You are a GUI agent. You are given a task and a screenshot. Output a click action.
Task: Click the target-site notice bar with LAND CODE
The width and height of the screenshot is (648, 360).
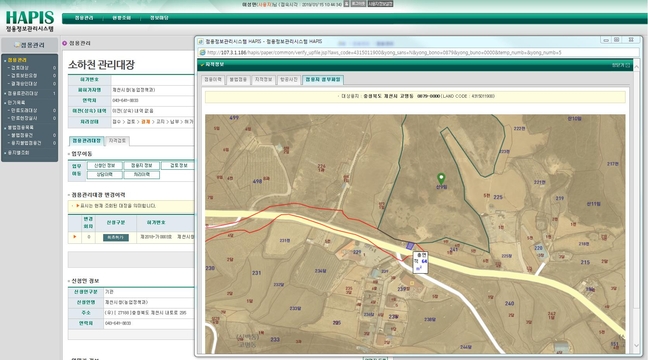pos(415,96)
